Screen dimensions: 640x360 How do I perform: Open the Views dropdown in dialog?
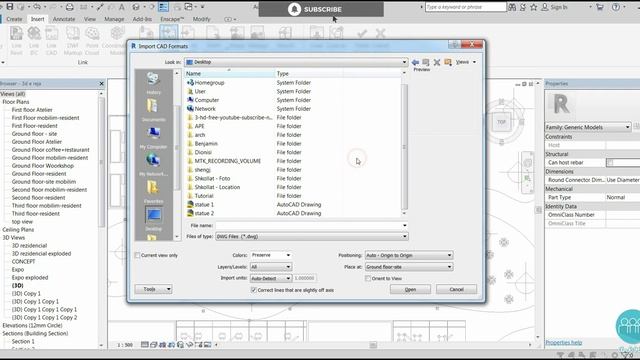(466, 62)
